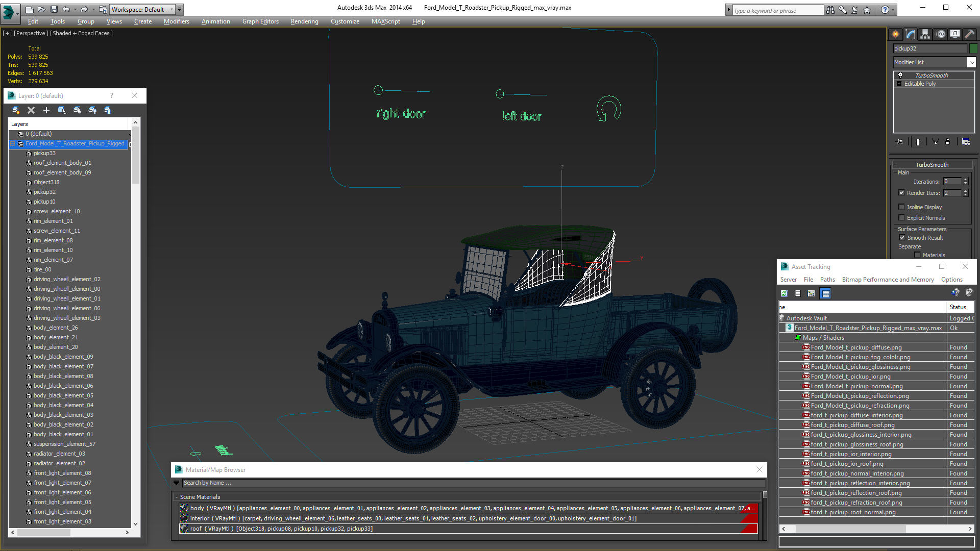This screenshot has width=980, height=551.
Task: Click the star Favorites icon
Action: (867, 10)
